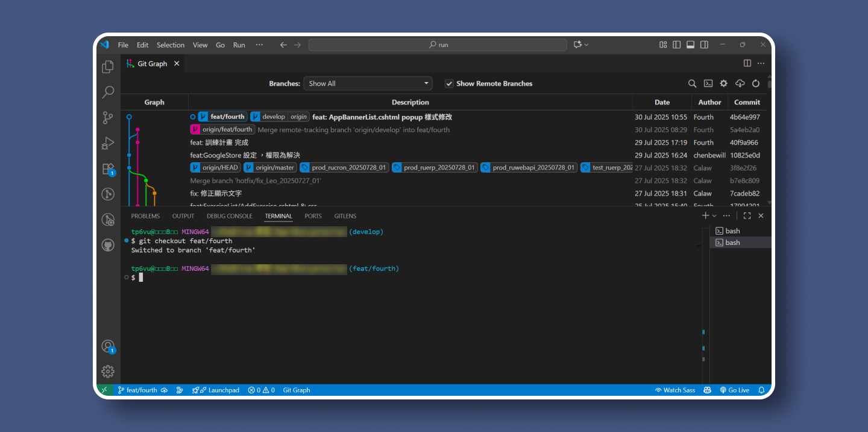Open the Selection menu

(x=171, y=45)
